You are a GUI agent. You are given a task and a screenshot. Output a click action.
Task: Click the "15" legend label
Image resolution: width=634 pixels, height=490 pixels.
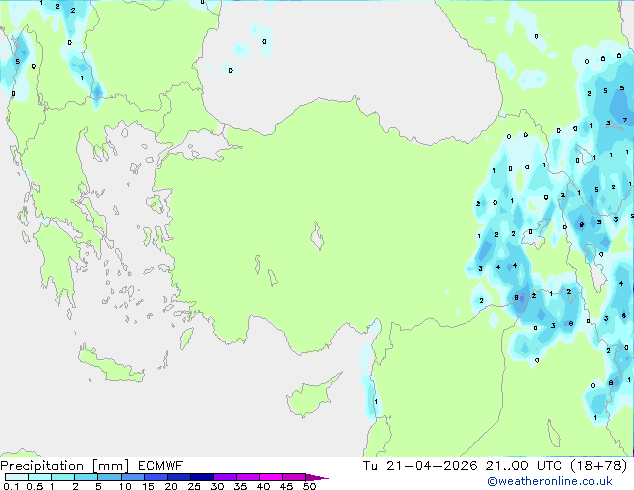pyautogui.click(x=148, y=486)
